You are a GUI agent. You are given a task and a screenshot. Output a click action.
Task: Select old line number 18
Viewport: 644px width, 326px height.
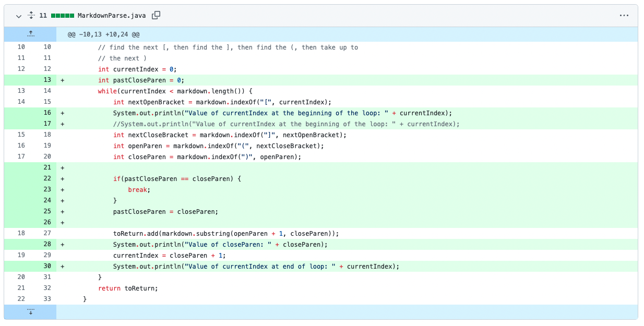pos(21,234)
